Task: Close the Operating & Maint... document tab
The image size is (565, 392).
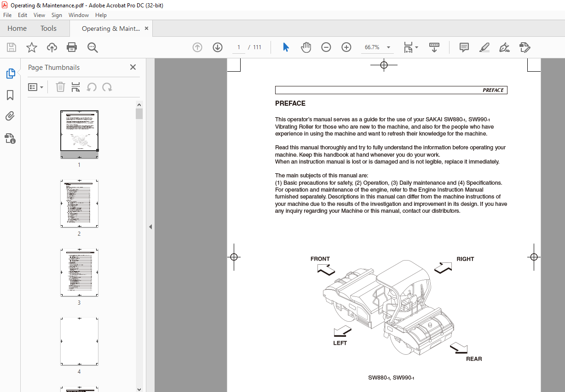Action: tap(146, 28)
